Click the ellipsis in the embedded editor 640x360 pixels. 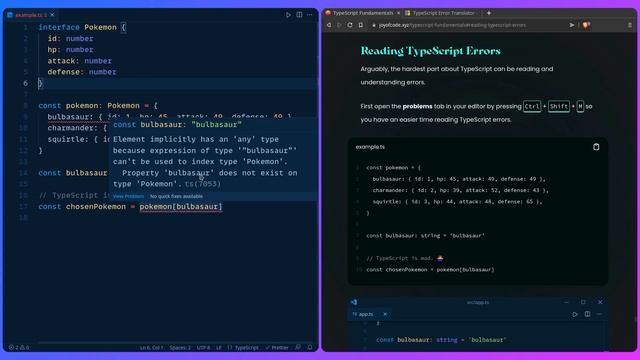tap(599, 314)
